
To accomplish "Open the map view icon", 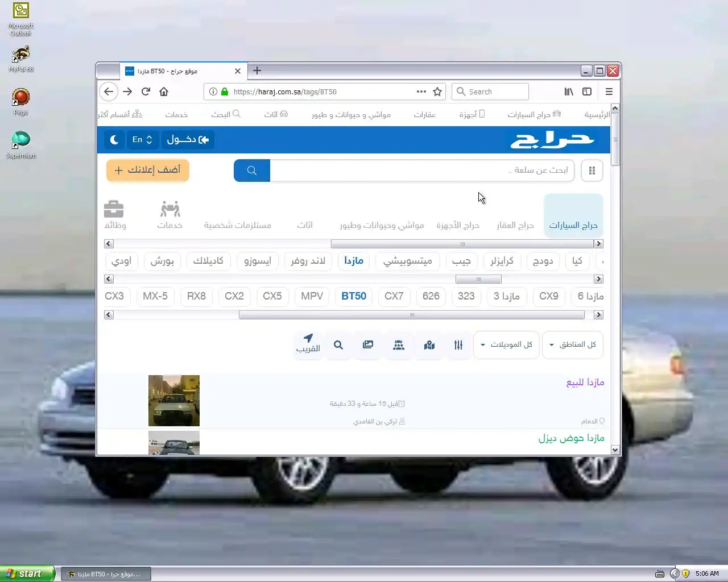I will 429,345.
